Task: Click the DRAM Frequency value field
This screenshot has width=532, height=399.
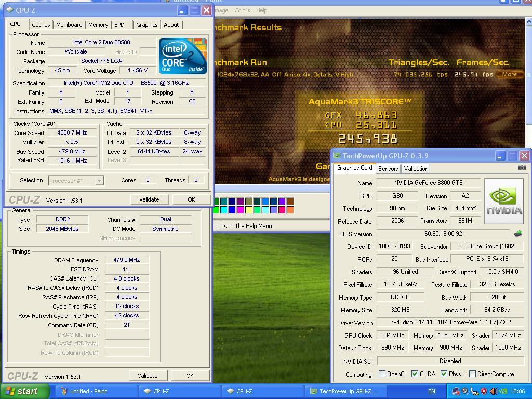Action: 127,260
